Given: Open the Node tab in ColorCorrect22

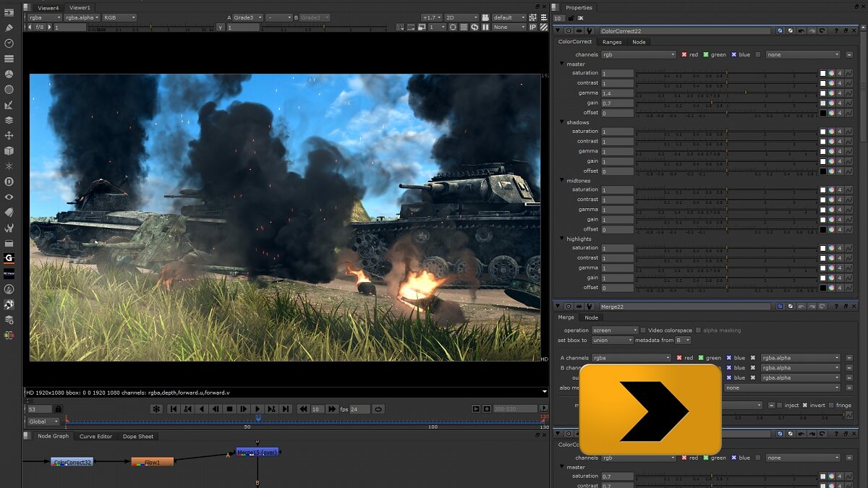Looking at the screenshot, I should click(639, 42).
